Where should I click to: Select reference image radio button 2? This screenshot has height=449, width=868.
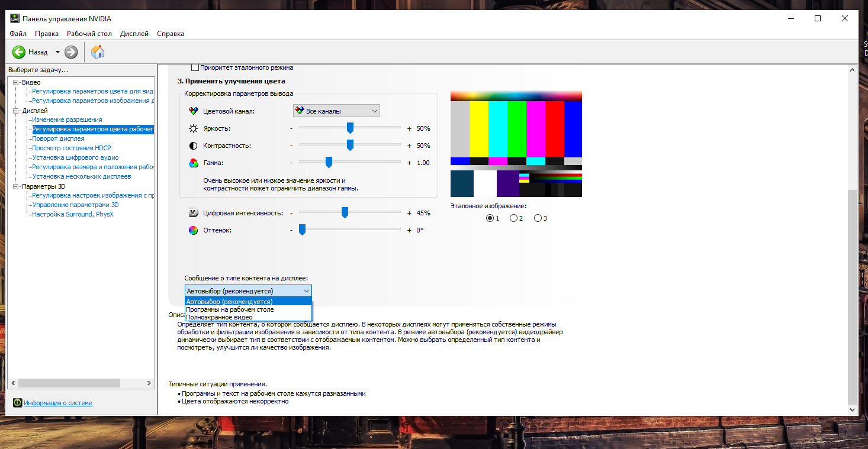click(514, 218)
